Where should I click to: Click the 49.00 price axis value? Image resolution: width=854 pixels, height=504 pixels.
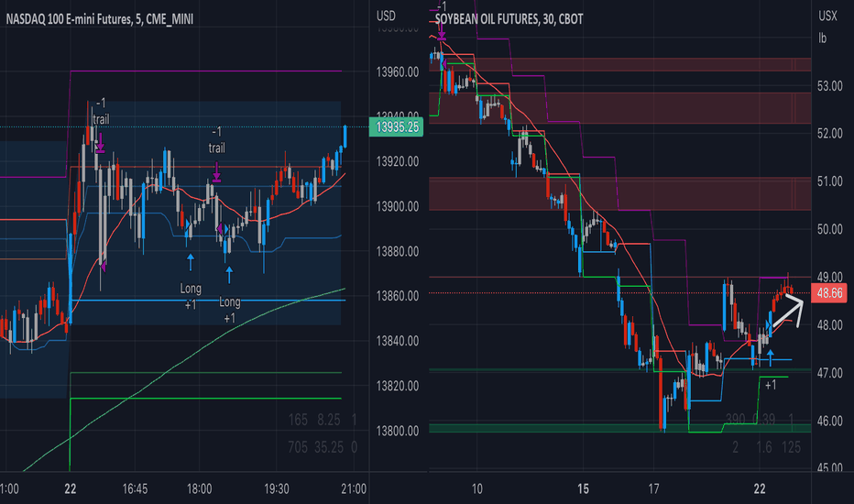(x=829, y=277)
